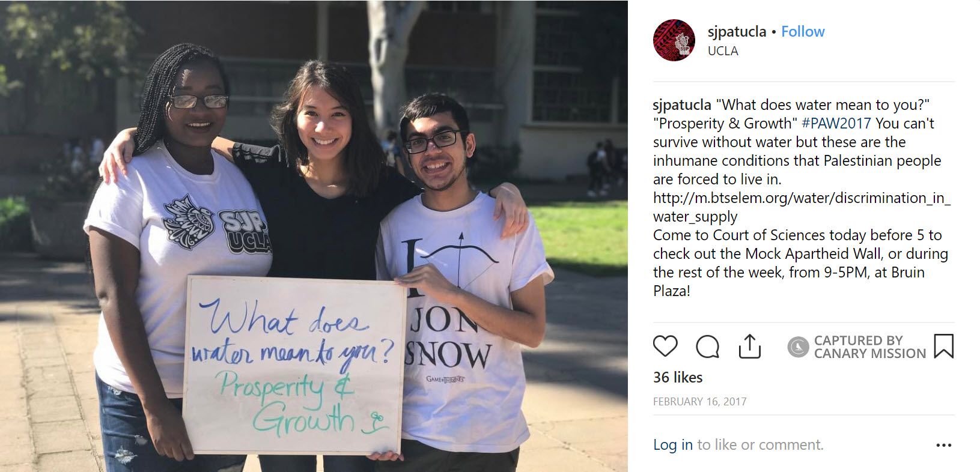Screen dimensions: 980x472
Task: Click the sjpatucla profile avatar
Action: (674, 40)
